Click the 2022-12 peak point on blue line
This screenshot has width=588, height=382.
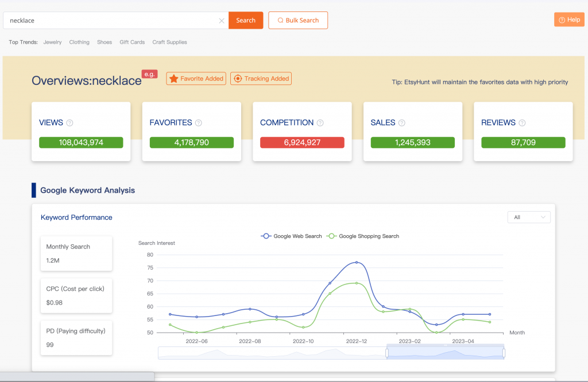tap(357, 262)
